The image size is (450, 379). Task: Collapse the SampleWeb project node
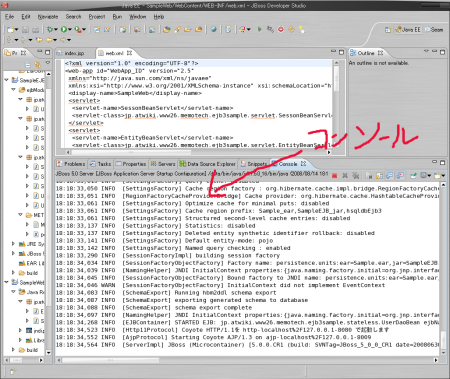coord(6,282)
